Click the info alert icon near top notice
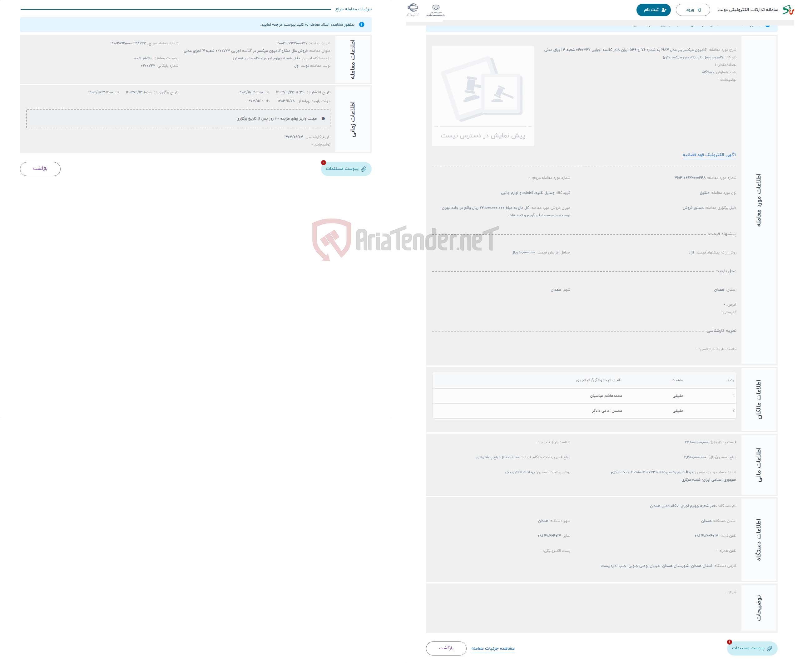The width and height of the screenshot is (812, 663). coord(363,25)
